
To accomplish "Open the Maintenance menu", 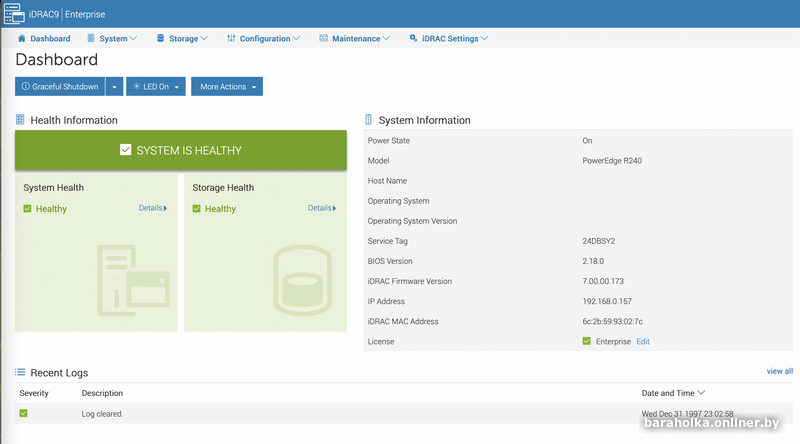I will (x=355, y=38).
